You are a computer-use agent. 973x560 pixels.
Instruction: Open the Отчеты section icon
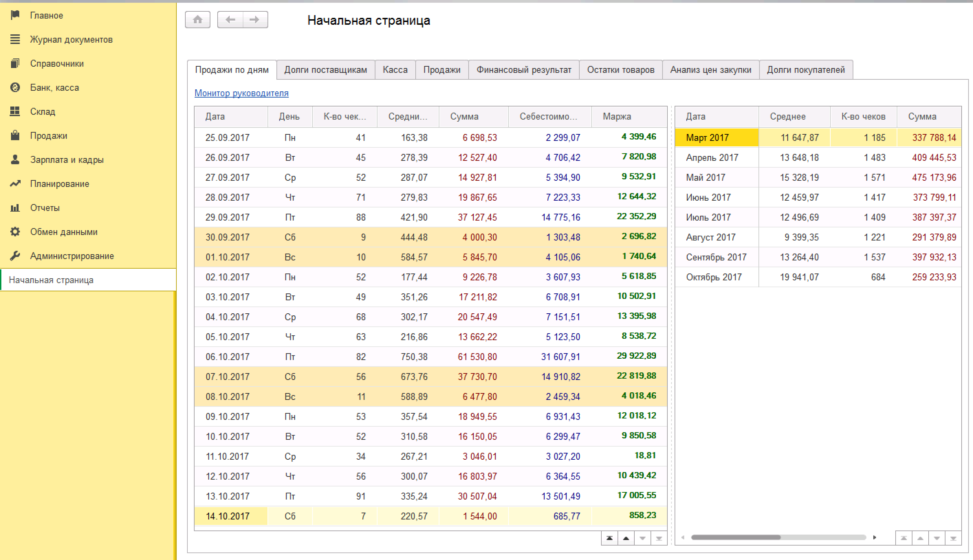pos(15,207)
